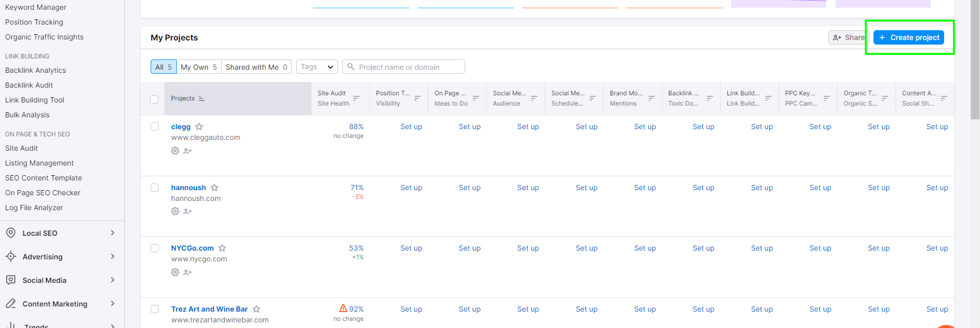
Task: Sort by Brand Monitoring Mentions column
Action: pyautogui.click(x=652, y=98)
